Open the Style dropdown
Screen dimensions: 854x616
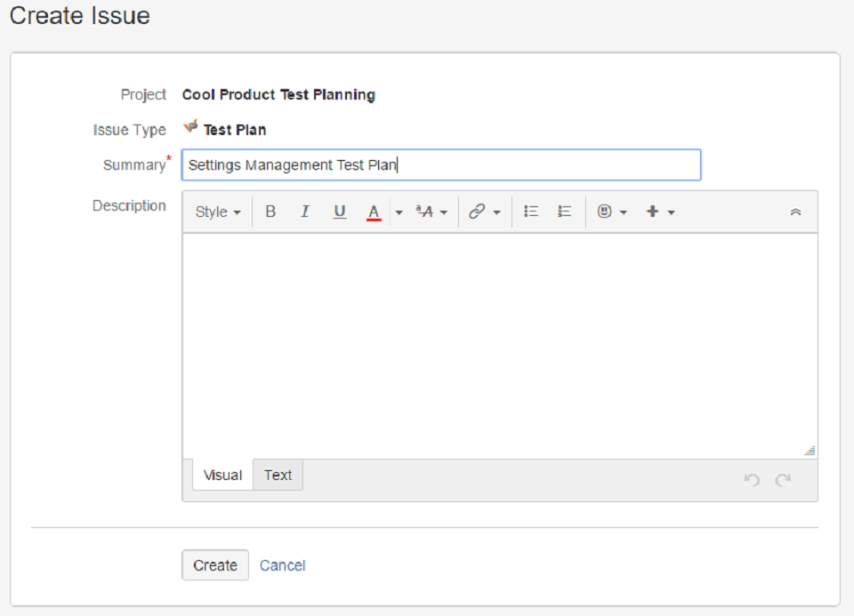pos(218,212)
